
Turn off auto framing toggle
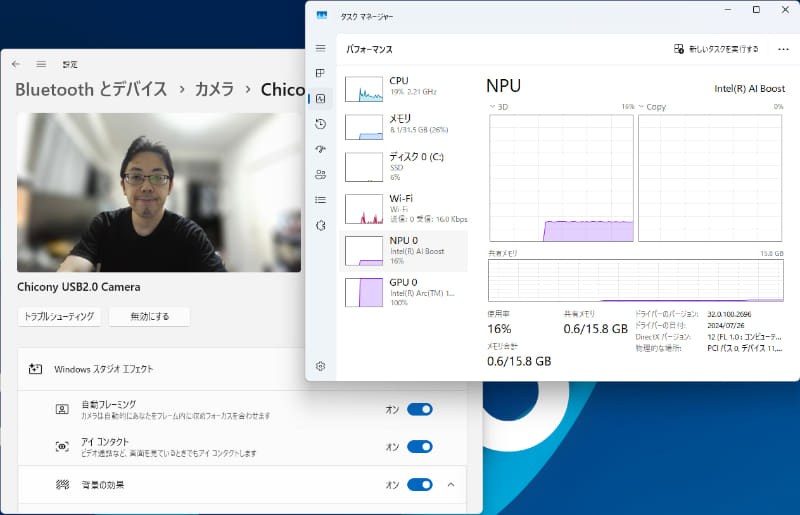[x=420, y=409]
